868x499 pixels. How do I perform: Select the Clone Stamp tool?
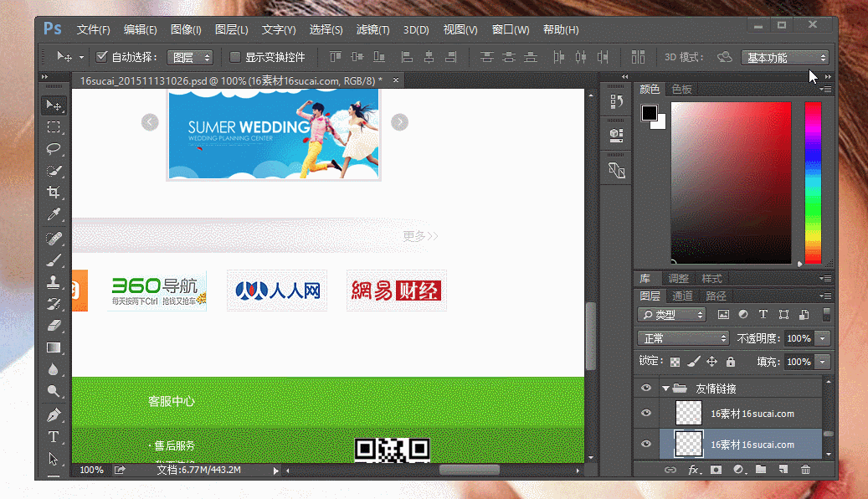click(x=54, y=282)
